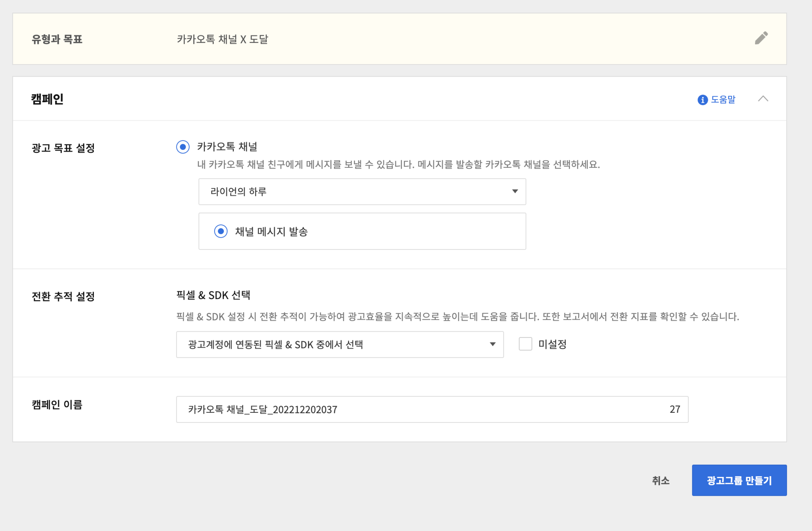Viewport: 812px width, 531px height.
Task: Click the 카카오톡 채널 X 도달 text
Action: (x=223, y=39)
